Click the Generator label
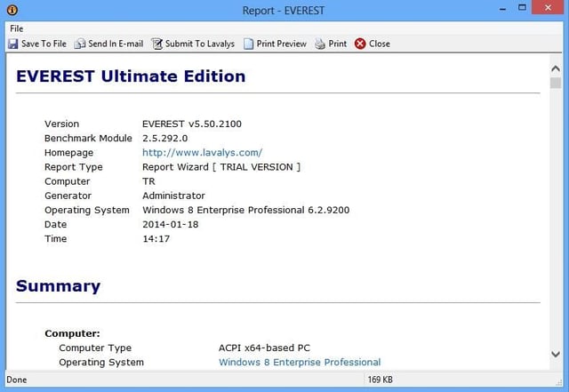The height and width of the screenshot is (392, 569). [68, 196]
